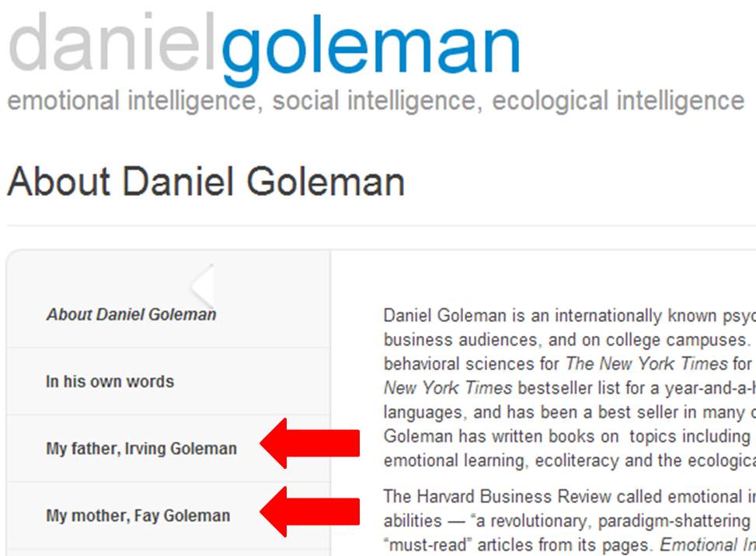Click "ecological intelligence" in the tagline
This screenshot has width=756, height=556.
[618, 101]
